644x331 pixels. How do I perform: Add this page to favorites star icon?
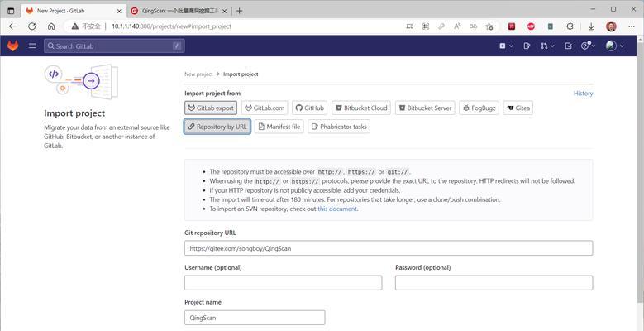(x=489, y=26)
